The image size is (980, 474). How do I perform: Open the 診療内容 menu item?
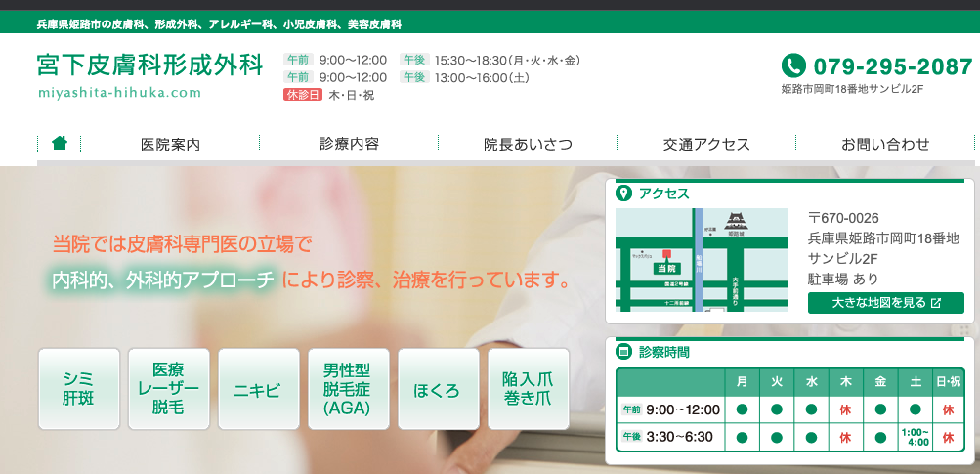pos(349,144)
